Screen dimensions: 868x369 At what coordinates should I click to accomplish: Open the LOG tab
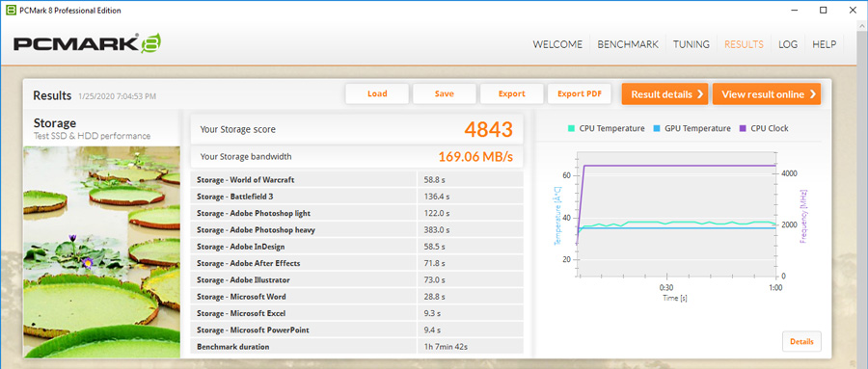tap(788, 45)
